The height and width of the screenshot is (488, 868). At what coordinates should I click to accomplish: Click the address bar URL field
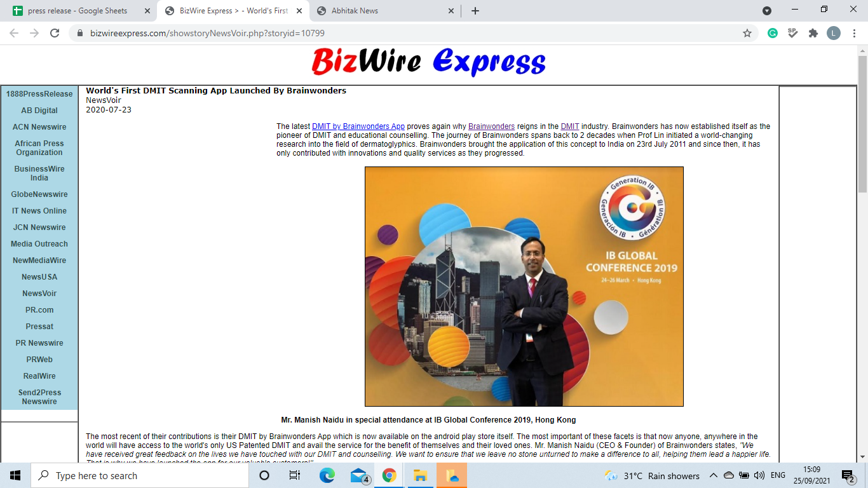click(413, 33)
